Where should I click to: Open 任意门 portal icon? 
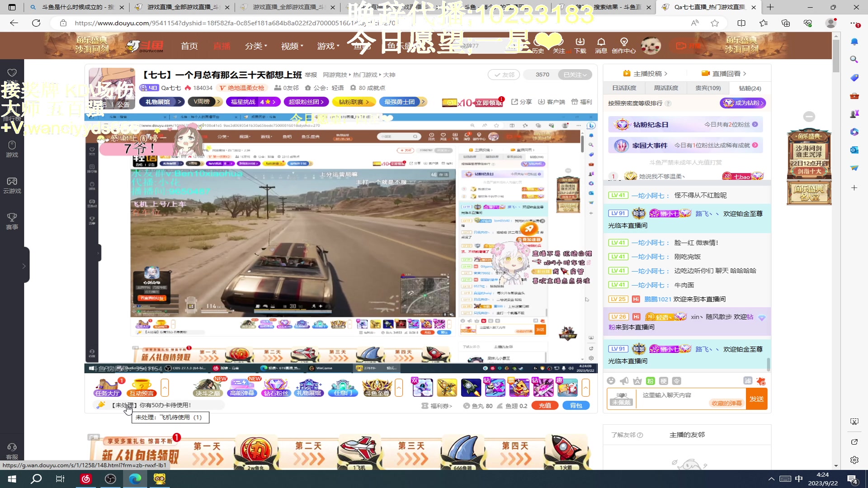[343, 388]
